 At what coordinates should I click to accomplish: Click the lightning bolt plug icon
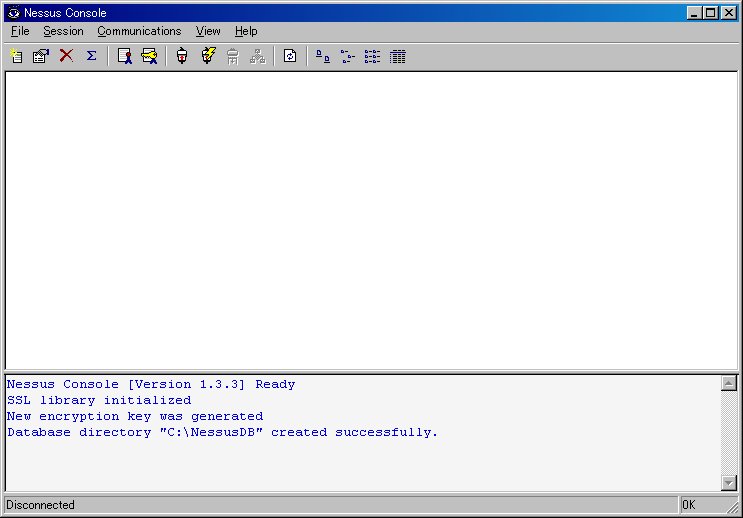click(x=208, y=55)
